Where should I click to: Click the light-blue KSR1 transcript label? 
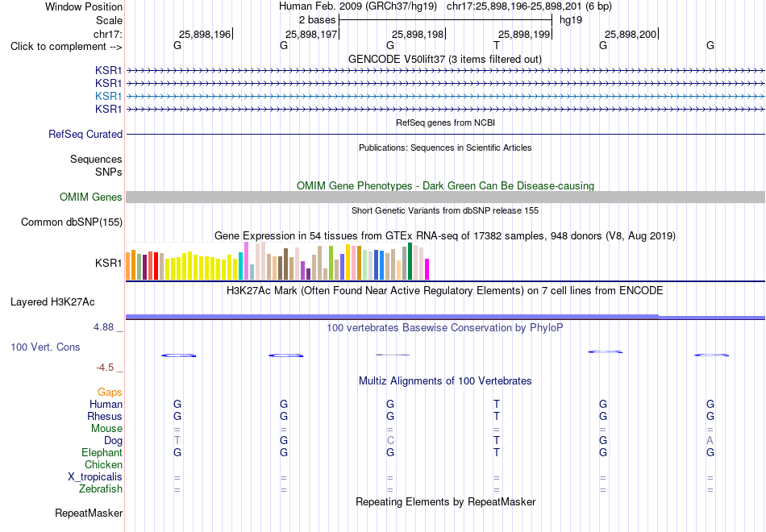(109, 96)
